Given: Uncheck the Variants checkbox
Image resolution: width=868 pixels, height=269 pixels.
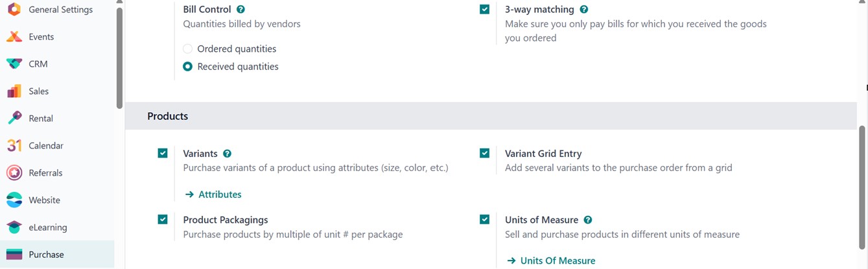Looking at the screenshot, I should [x=163, y=154].
